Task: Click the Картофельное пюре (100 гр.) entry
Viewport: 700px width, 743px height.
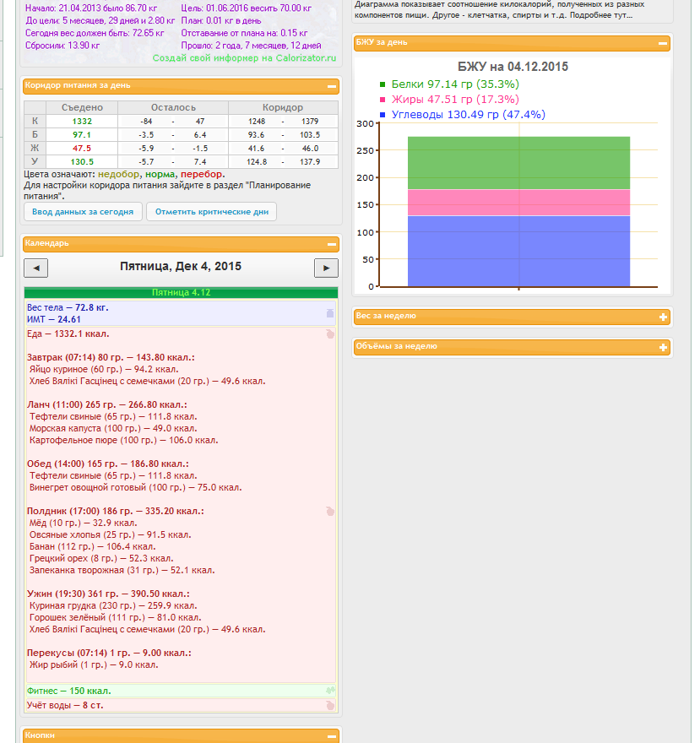Action: (123, 440)
